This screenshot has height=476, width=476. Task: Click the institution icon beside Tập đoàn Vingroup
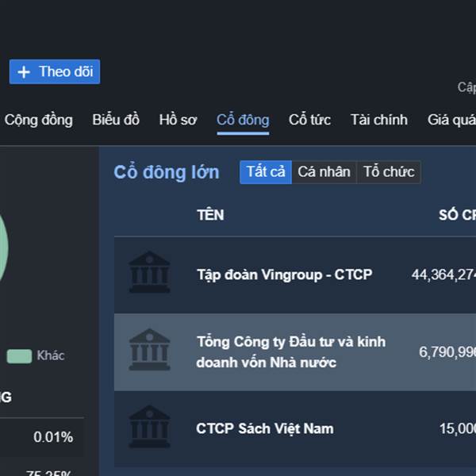click(149, 272)
